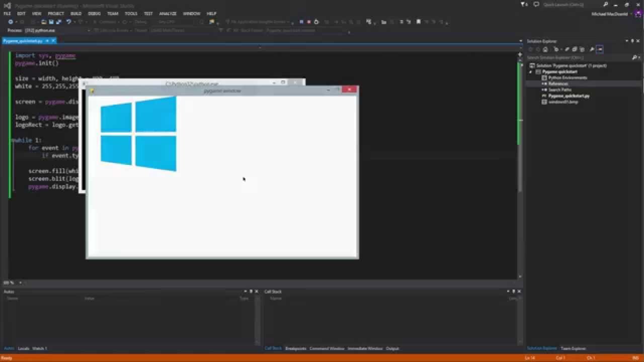Click Solution Explorer Collapse All icon
Viewport: 644px width, 362px height.
(x=574, y=49)
